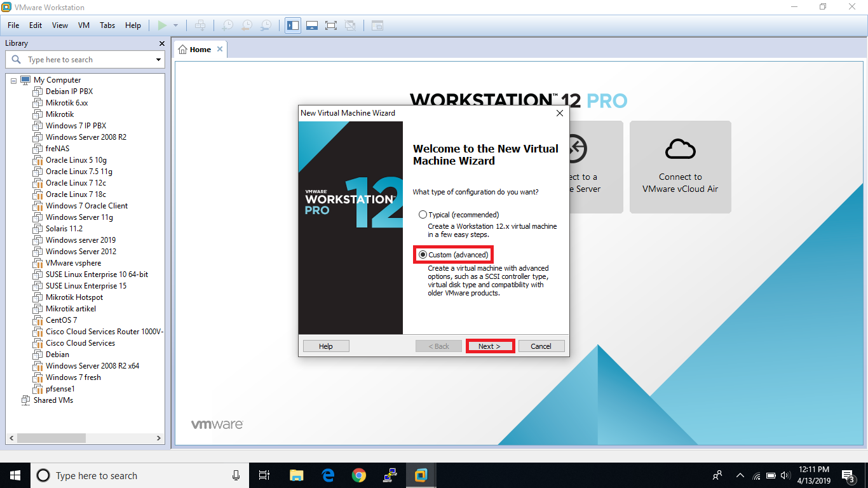This screenshot has height=488, width=868.
Task: Open the Tabs menu
Action: coord(107,25)
